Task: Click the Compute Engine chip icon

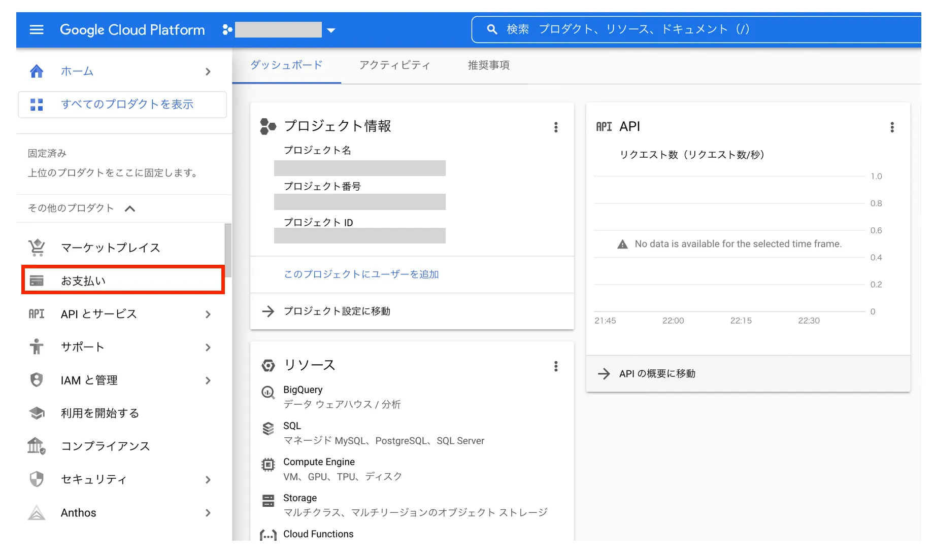Action: [268, 465]
